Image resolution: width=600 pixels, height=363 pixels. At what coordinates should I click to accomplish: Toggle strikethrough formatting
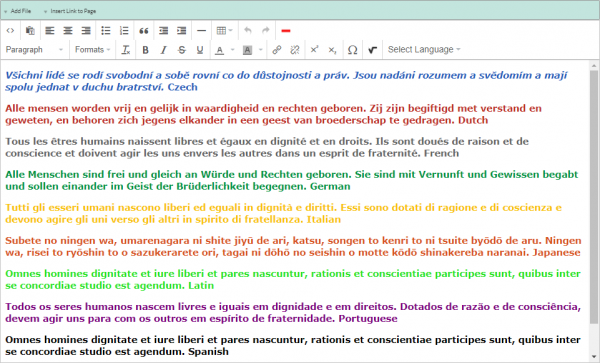point(182,50)
